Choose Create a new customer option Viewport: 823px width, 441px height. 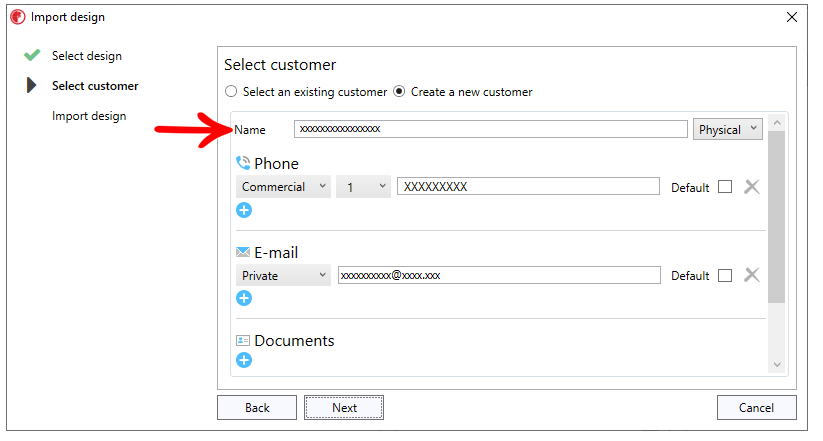(399, 91)
